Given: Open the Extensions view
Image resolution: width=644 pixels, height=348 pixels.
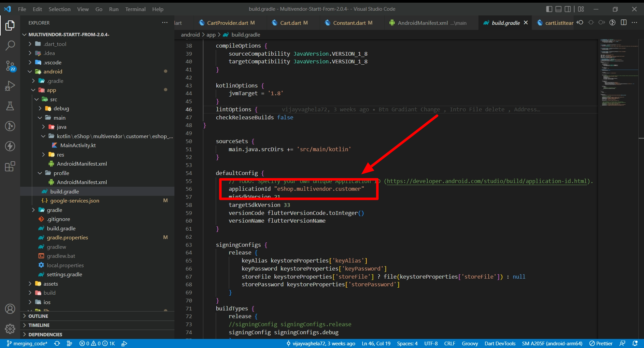Looking at the screenshot, I should [x=10, y=166].
